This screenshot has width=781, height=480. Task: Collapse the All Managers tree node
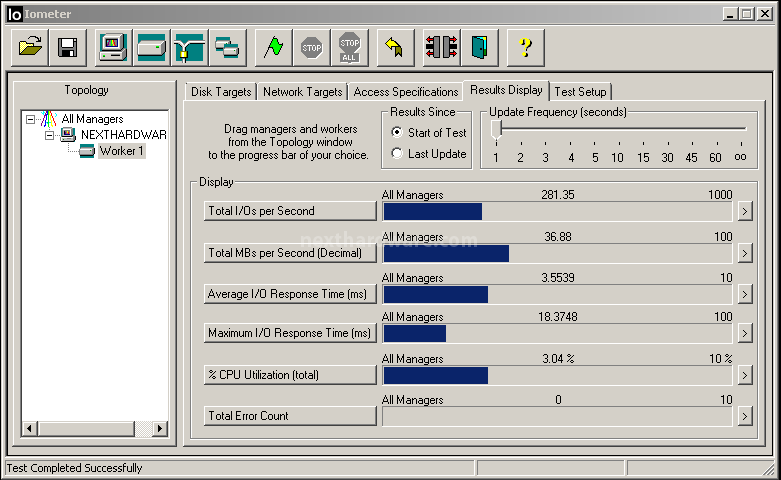[x=30, y=120]
